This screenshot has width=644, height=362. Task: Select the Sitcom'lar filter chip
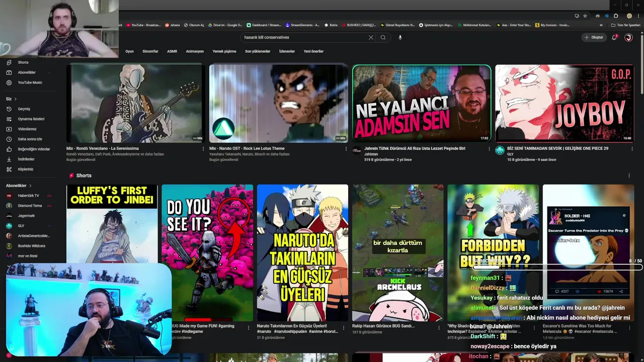(150, 51)
